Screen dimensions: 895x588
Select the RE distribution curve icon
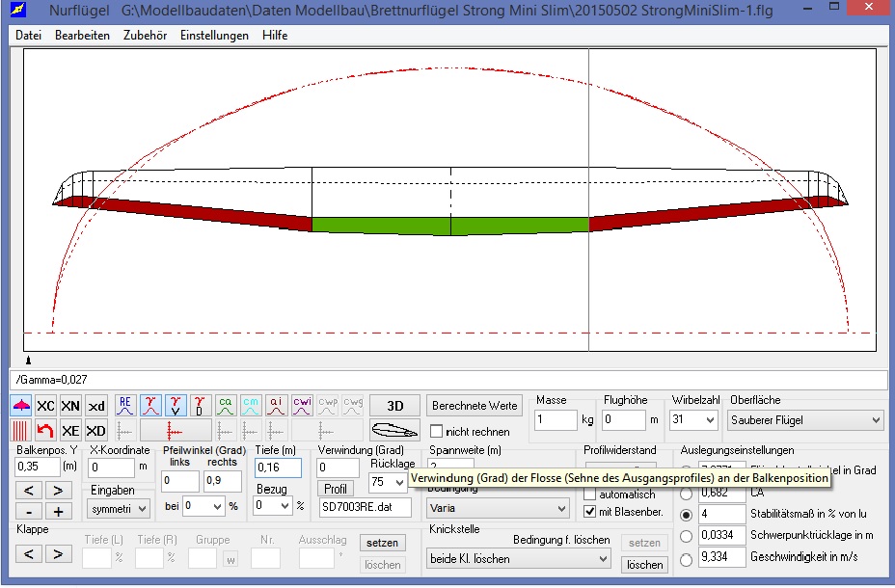[x=125, y=405]
